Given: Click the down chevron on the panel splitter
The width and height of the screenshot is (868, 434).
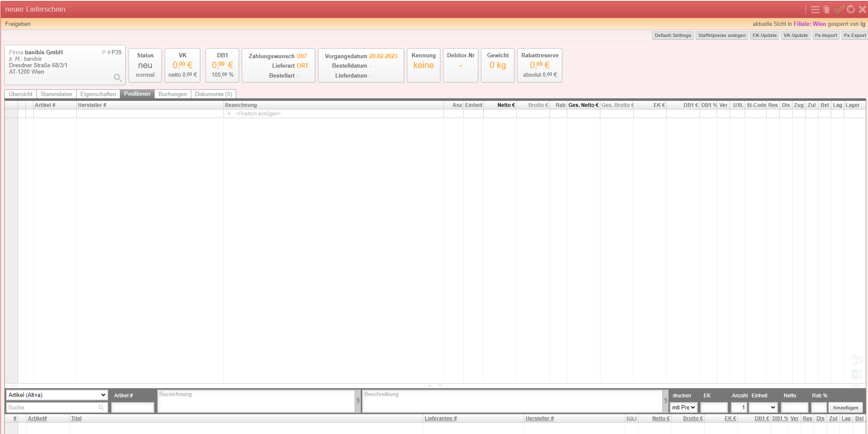Looking at the screenshot, I should pos(440,385).
